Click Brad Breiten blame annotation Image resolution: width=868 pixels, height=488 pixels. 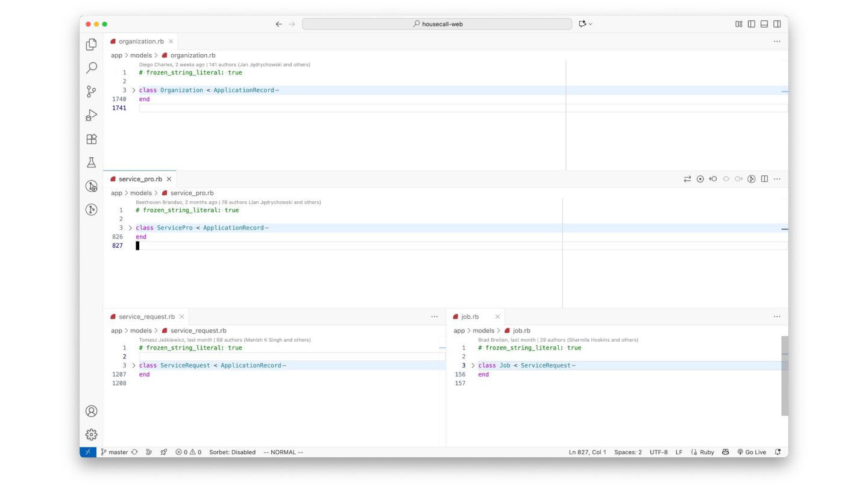558,340
